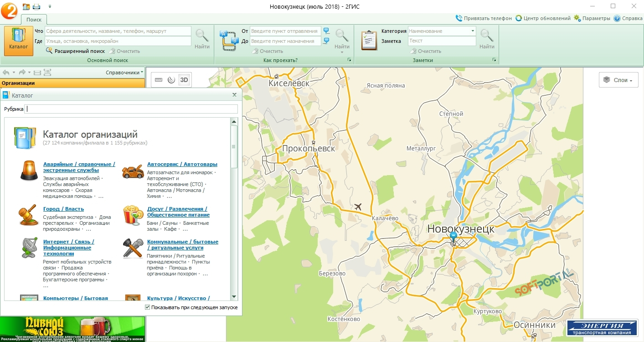Image resolution: width=644 pixels, height=342 pixels.
Task: Expand the Слои layers dropdown
Action: tap(618, 80)
